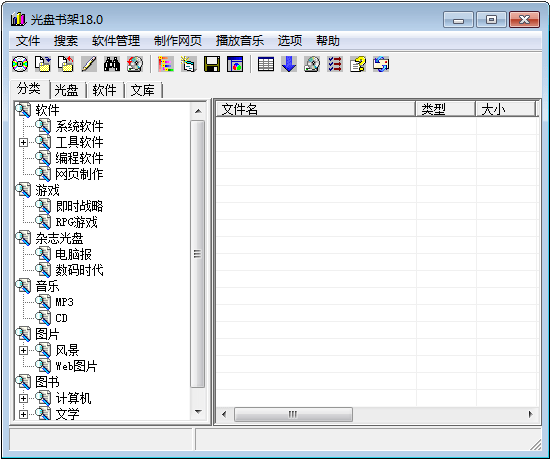Select the 游戏 category
Image resolution: width=552 pixels, height=462 pixels.
47,191
